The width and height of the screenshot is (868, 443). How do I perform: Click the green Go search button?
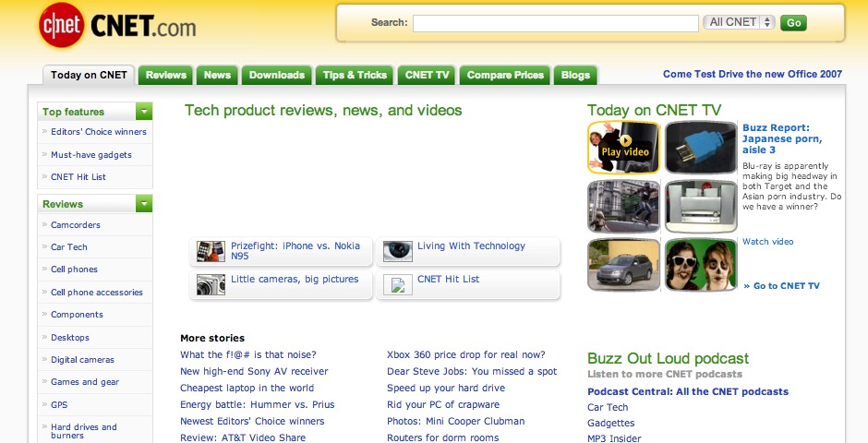[793, 23]
